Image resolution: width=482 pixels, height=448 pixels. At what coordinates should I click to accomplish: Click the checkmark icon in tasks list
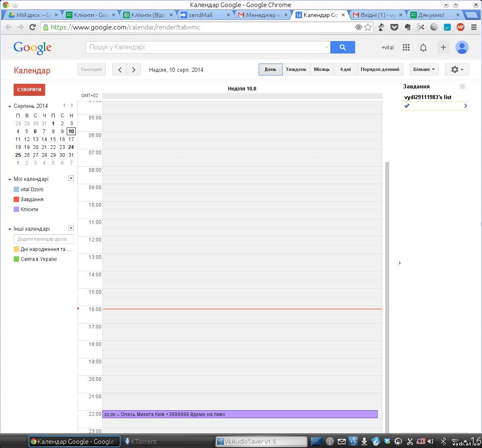pyautogui.click(x=407, y=106)
